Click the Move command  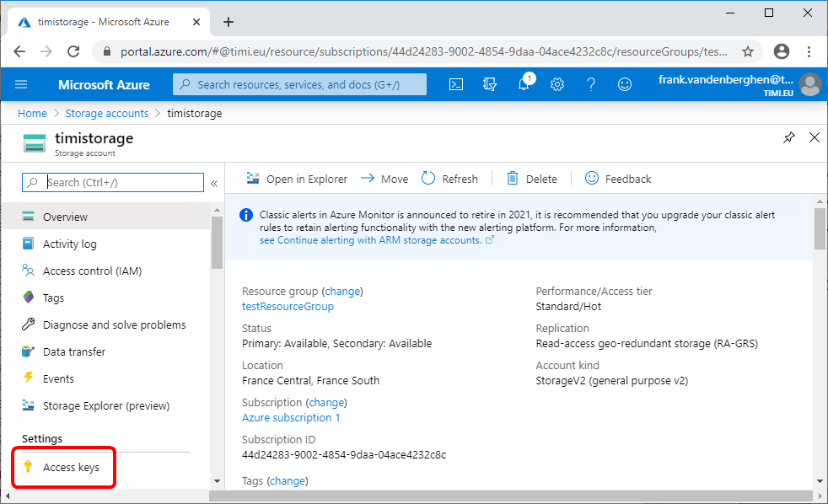pos(384,179)
